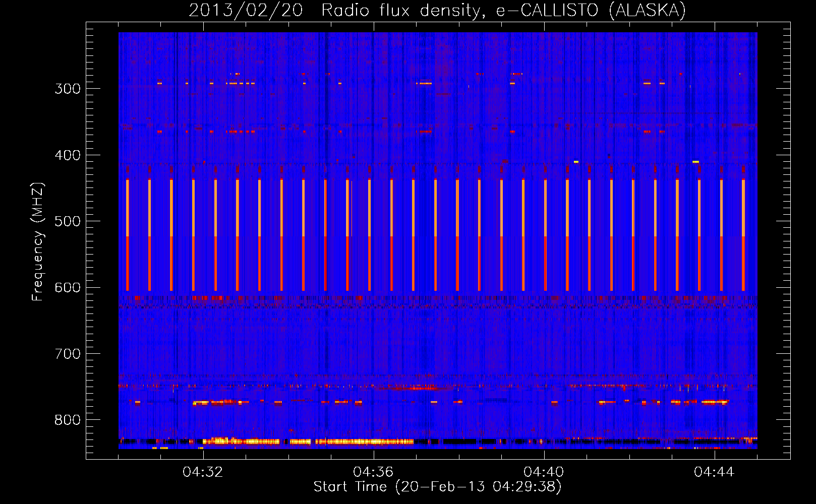The image size is (816, 504).
Task: Click the 600 frequency tick label
Action: [x=68, y=288]
